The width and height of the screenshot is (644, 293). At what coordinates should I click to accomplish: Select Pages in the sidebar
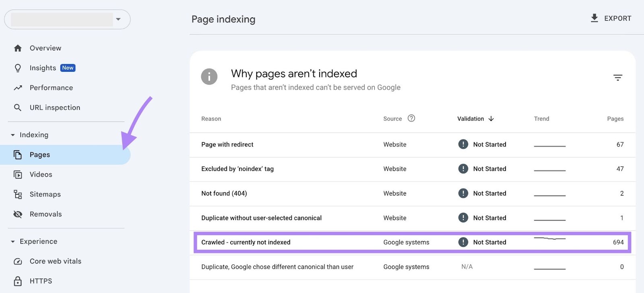click(40, 155)
